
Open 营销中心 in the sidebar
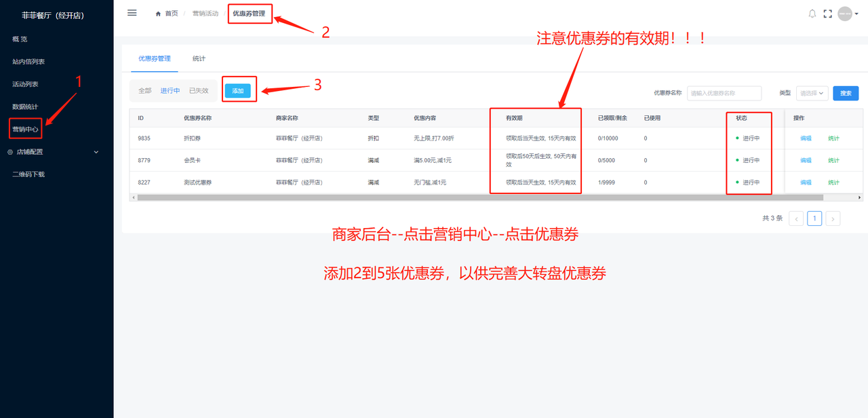[26, 129]
